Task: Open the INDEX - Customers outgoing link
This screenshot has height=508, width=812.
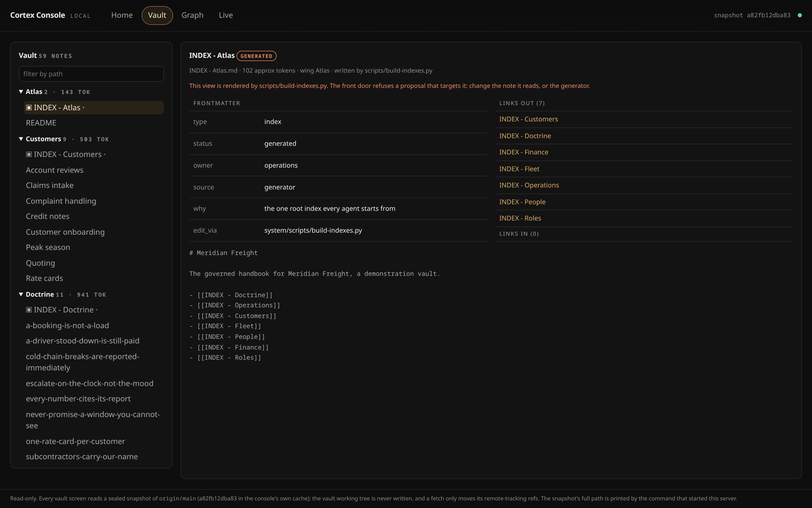Action: 529,119
